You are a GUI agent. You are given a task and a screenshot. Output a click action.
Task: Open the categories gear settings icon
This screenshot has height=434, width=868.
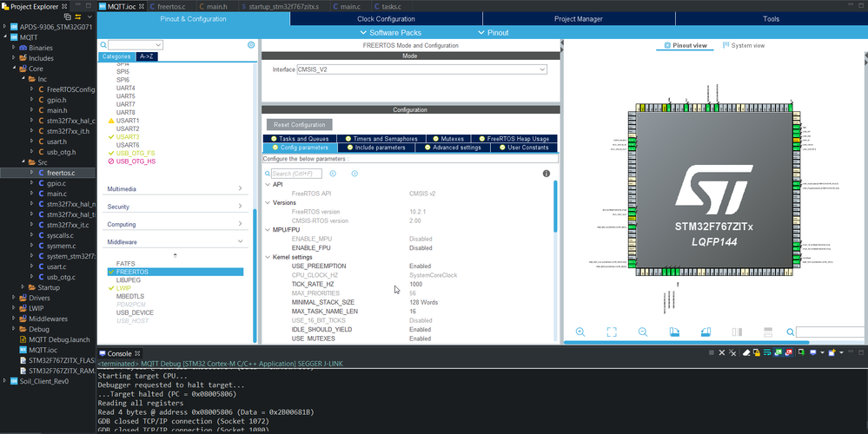point(251,45)
